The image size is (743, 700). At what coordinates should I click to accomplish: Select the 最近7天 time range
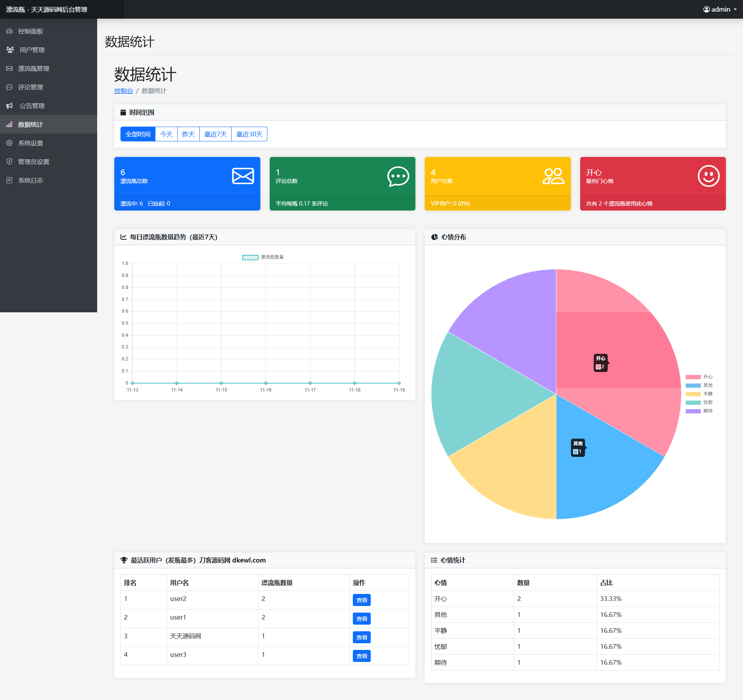point(215,134)
